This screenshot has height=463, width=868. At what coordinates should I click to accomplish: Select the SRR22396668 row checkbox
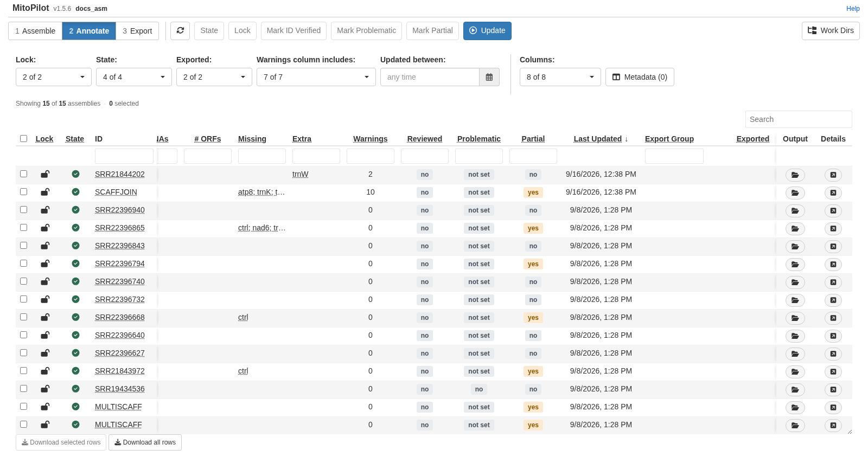tap(23, 317)
